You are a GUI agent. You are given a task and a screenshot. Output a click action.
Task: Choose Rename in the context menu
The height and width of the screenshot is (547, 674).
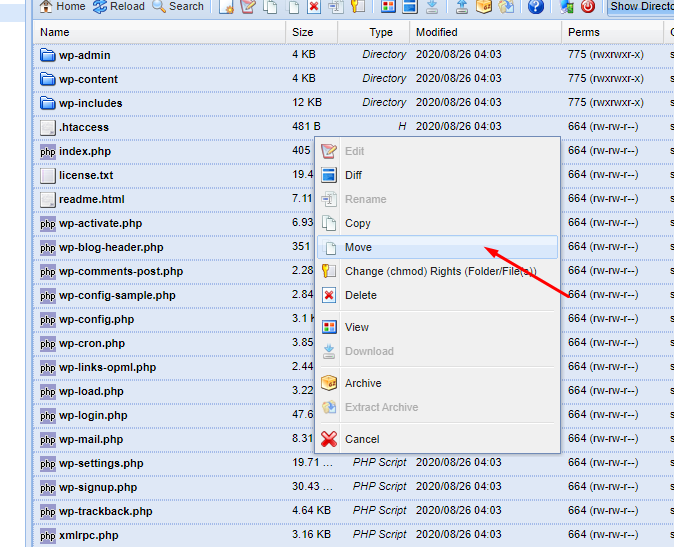pyautogui.click(x=438, y=199)
